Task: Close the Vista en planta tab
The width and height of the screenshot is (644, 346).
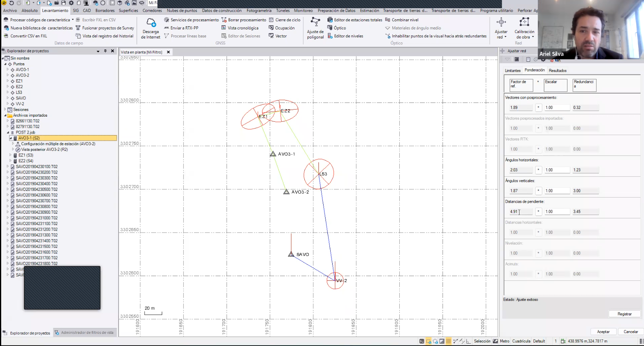Action: 168,52
